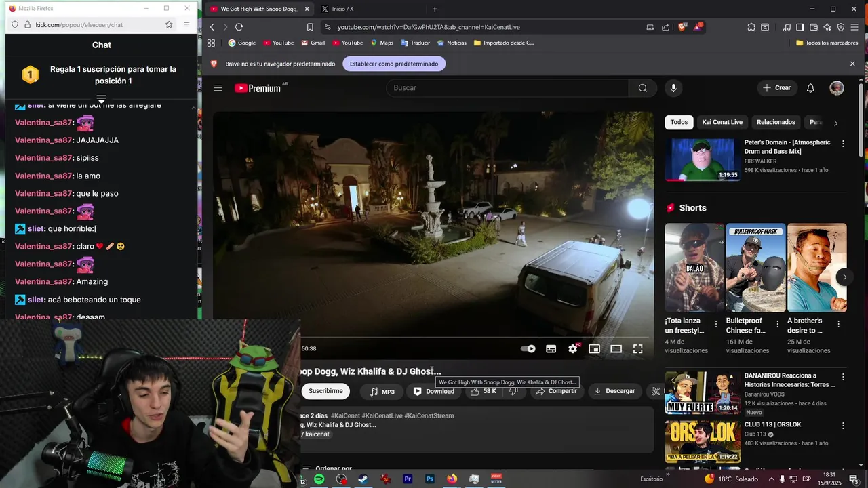The height and width of the screenshot is (488, 868).
Task: Click the scissors clip icon
Action: point(655,391)
